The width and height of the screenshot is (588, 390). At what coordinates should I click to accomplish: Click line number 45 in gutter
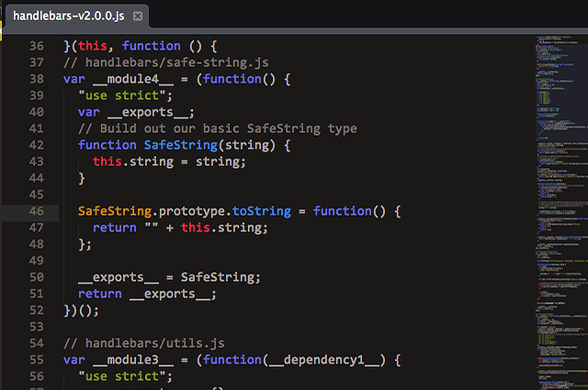[x=37, y=195]
